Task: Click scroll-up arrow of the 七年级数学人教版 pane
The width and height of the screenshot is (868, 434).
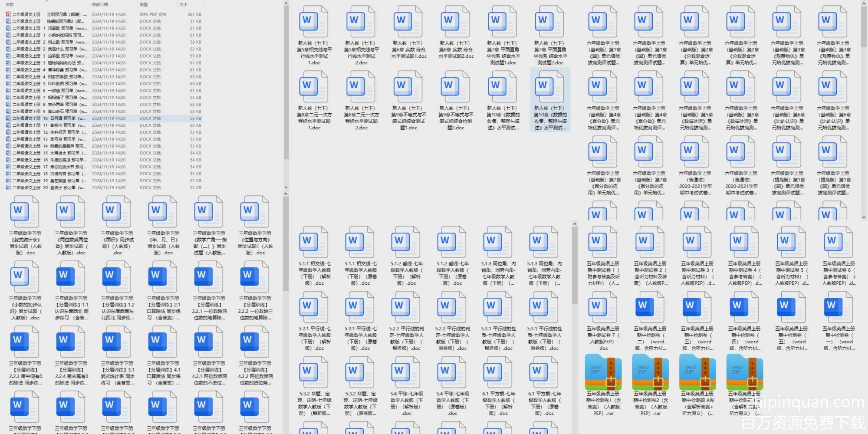Action: coord(575,224)
